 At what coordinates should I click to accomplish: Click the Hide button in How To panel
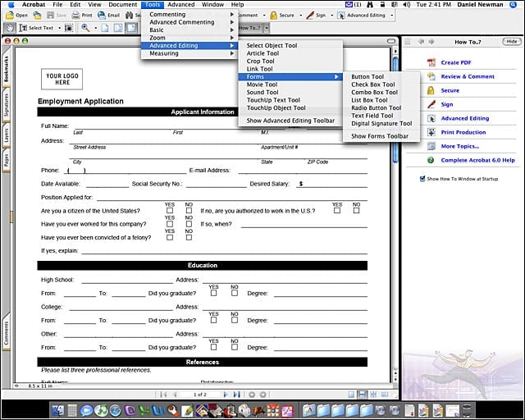click(x=512, y=42)
